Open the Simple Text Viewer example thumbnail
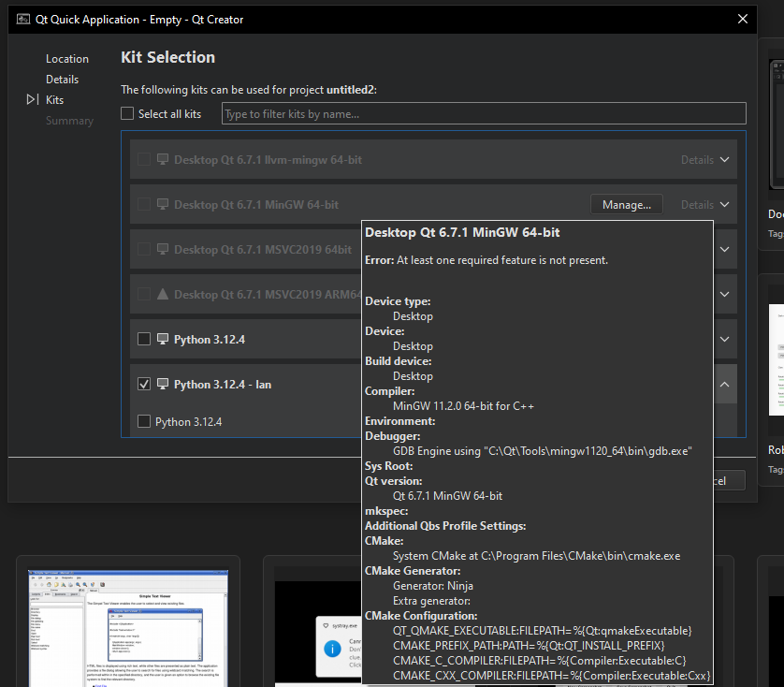 pos(128,628)
